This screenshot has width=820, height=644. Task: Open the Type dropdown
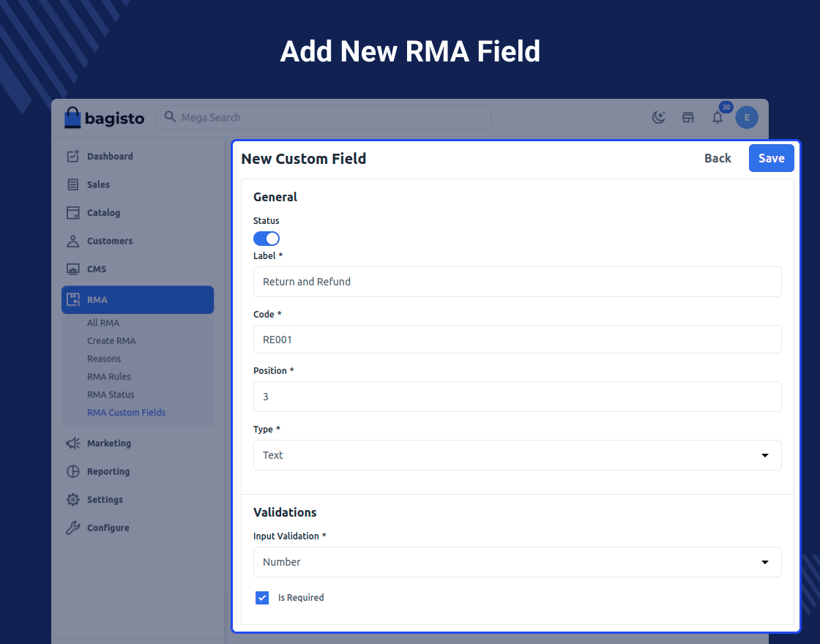point(517,455)
